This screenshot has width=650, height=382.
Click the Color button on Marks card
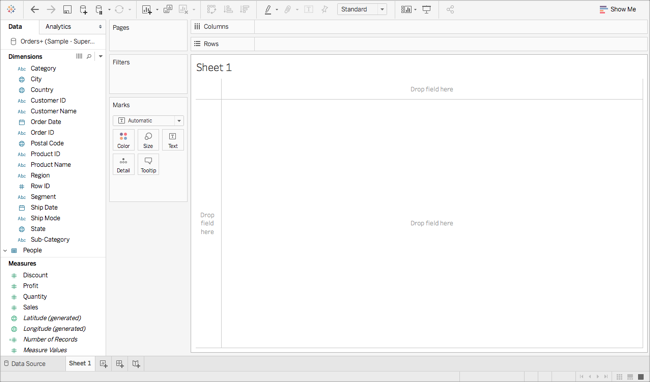[x=124, y=140]
